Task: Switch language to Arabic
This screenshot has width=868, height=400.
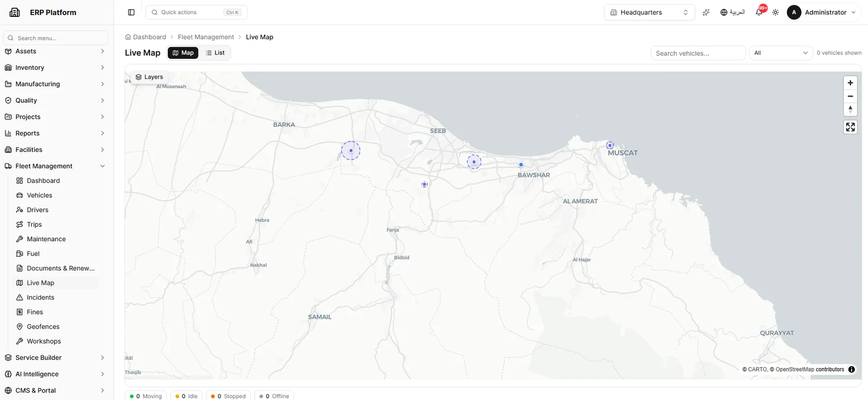Action: (x=732, y=13)
